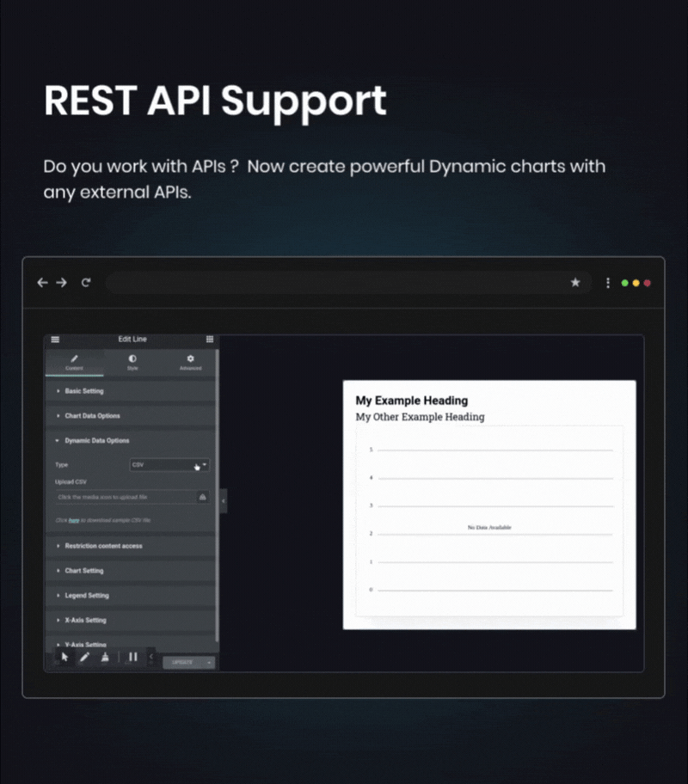
Task: Expand the Basic Setting section
Action: 131,391
